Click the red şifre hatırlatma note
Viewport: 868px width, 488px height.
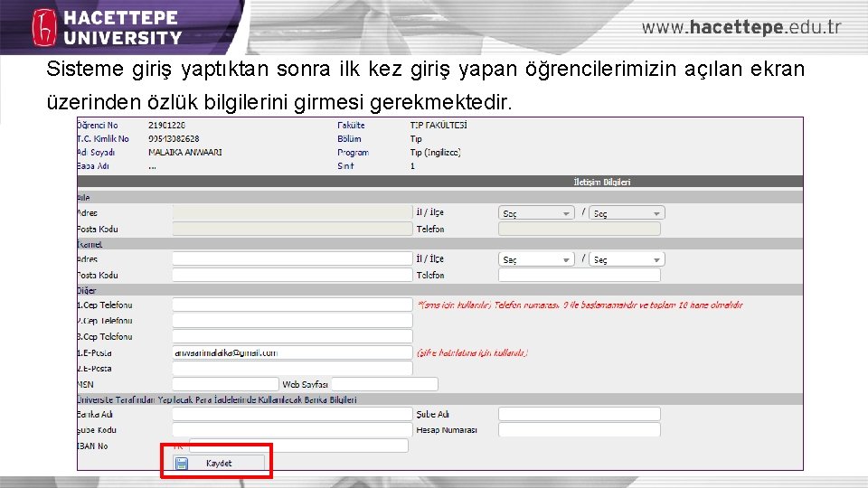[472, 353]
